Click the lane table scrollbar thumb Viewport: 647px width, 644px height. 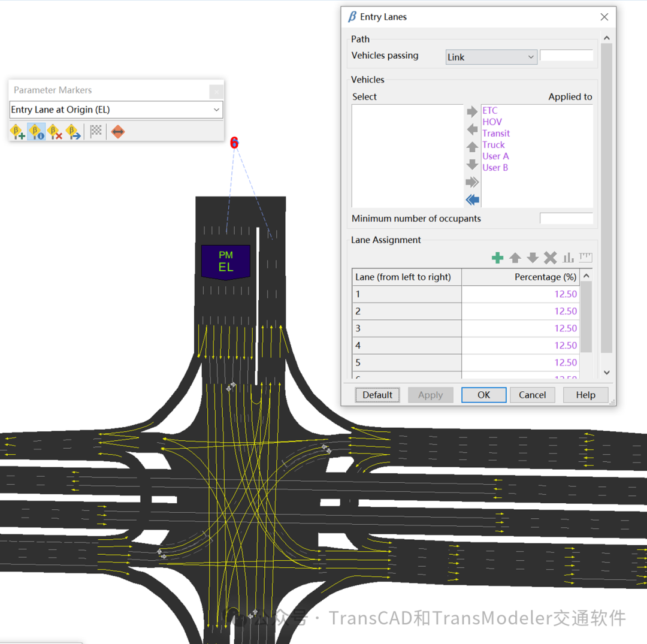(x=586, y=316)
